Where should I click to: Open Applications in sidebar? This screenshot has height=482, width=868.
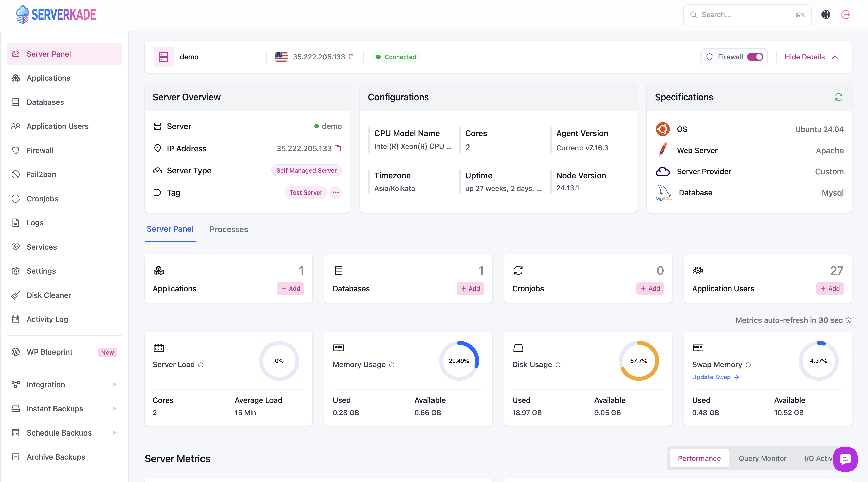64,78
